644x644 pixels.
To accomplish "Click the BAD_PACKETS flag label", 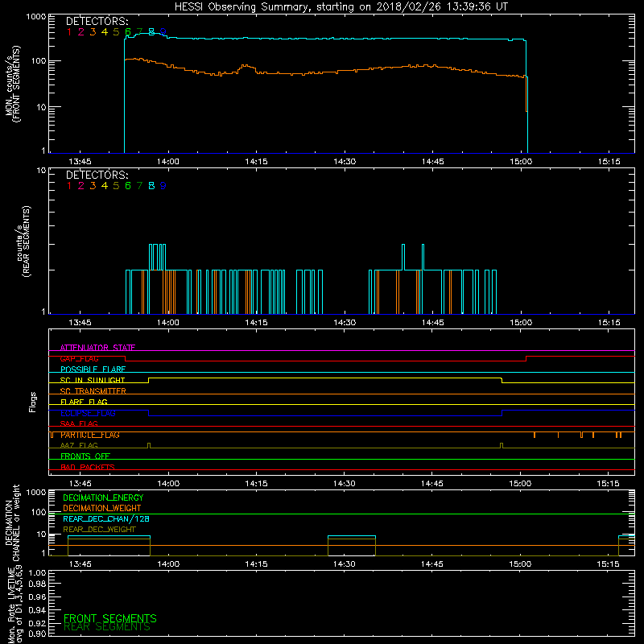I will [x=88, y=468].
